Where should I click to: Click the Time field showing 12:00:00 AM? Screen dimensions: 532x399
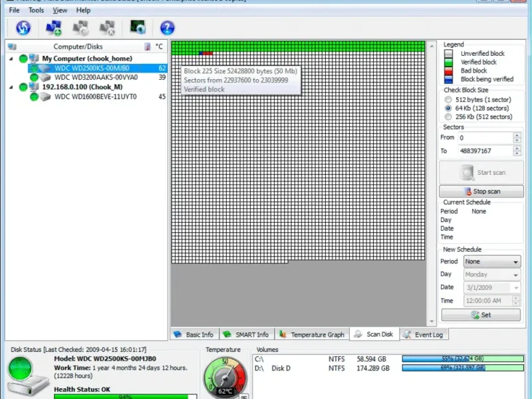pos(488,301)
